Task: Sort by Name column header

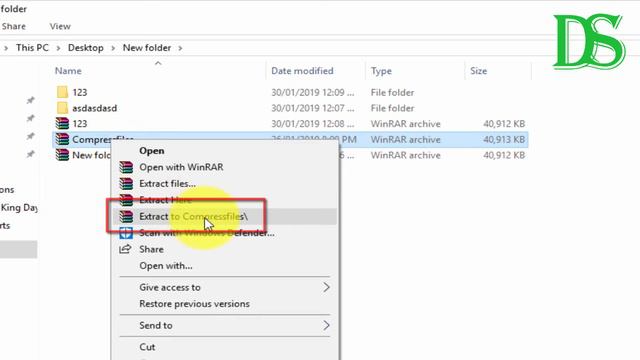Action: click(x=68, y=71)
